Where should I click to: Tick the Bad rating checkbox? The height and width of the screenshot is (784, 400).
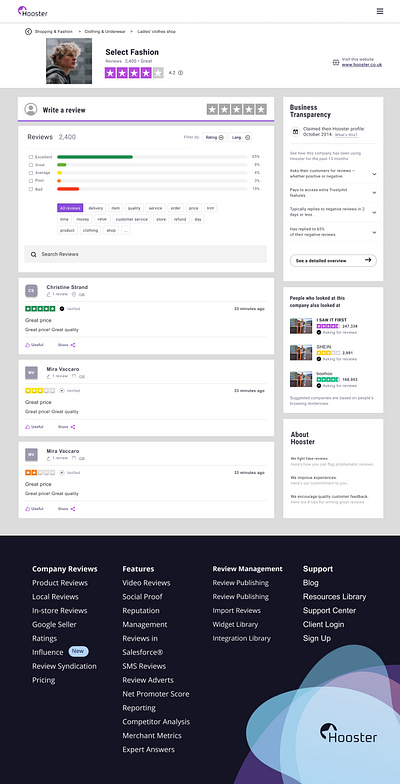31,189
